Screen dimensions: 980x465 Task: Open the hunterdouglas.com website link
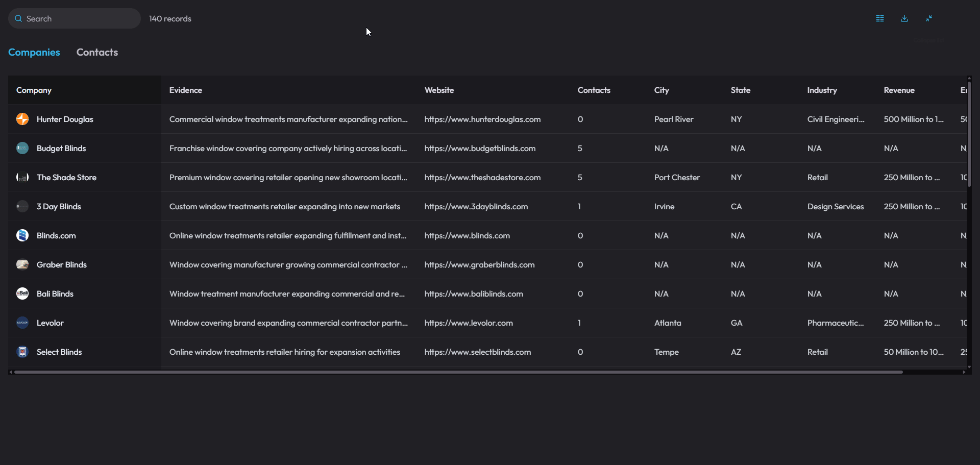tap(482, 119)
